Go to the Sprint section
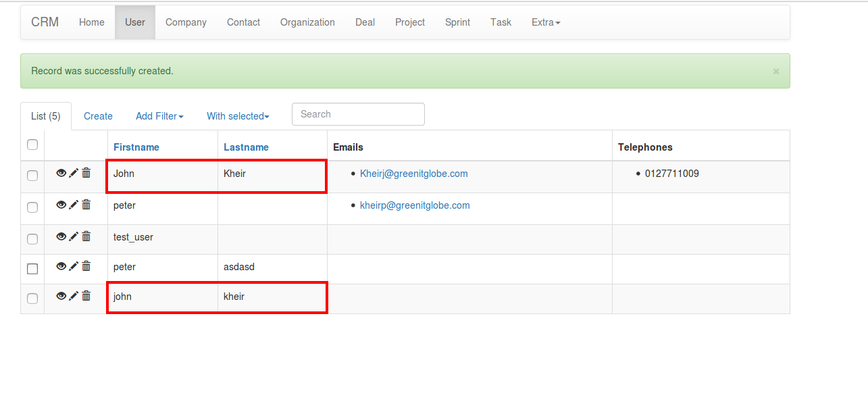868x408 pixels. tap(457, 22)
